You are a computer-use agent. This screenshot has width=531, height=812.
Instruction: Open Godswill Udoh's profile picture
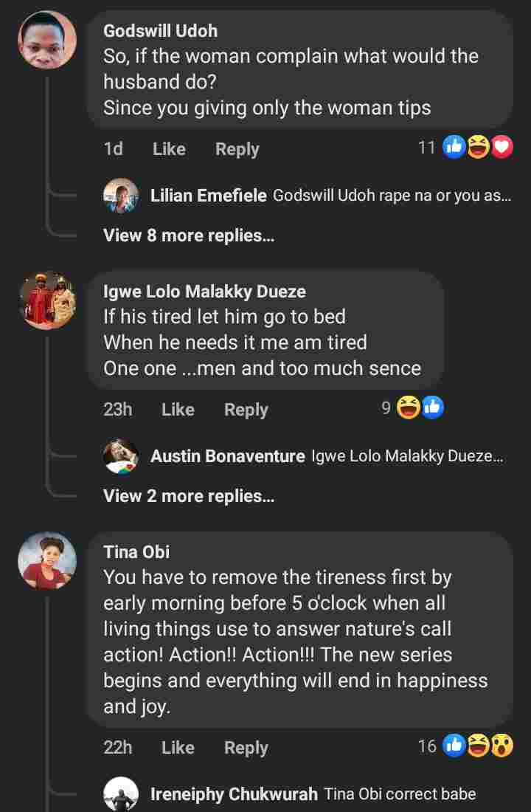pos(47,40)
